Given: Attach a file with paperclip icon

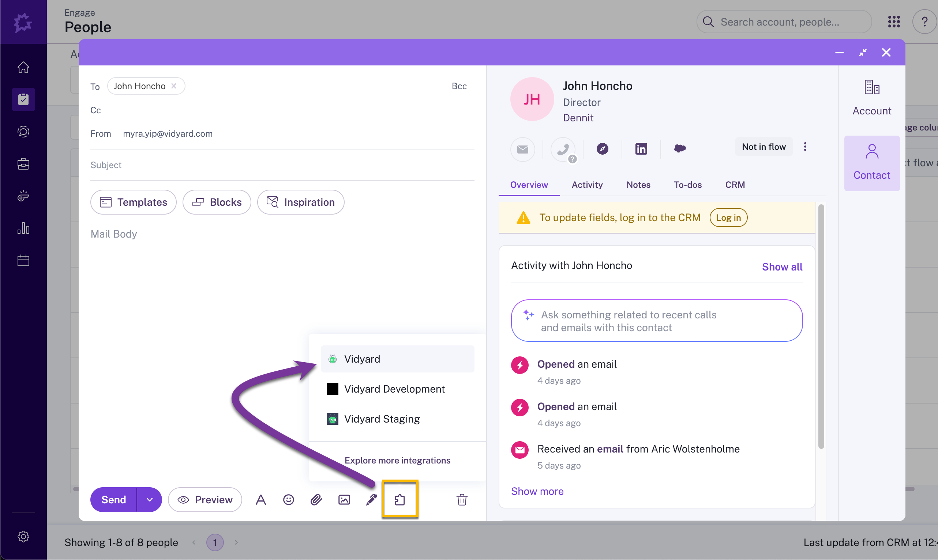Looking at the screenshot, I should click(x=316, y=500).
